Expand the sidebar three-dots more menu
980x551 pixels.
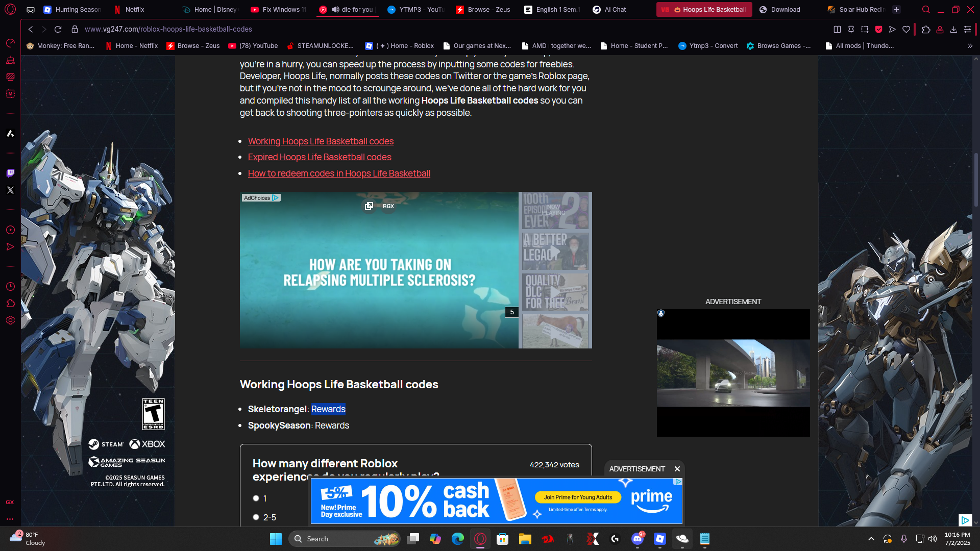pos(10,519)
